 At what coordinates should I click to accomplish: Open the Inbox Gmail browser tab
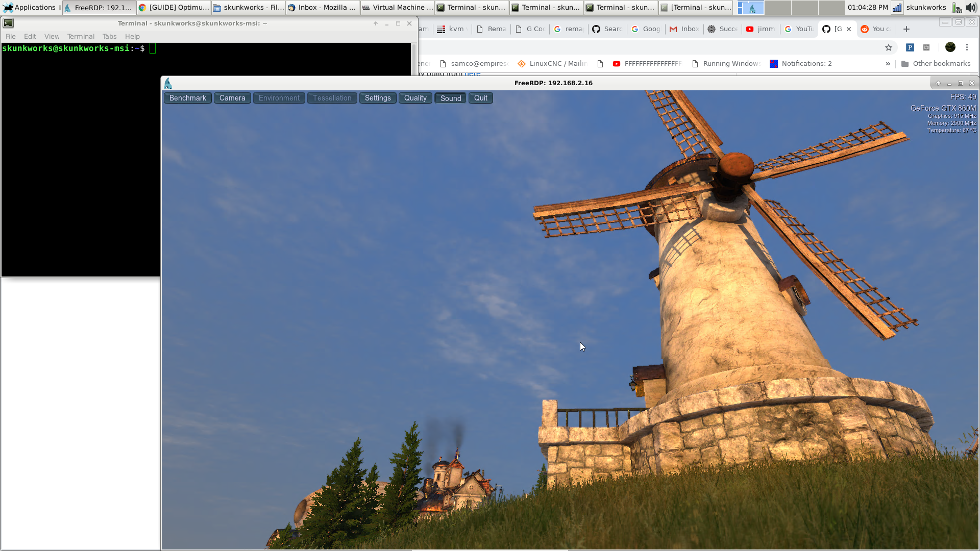(x=684, y=29)
